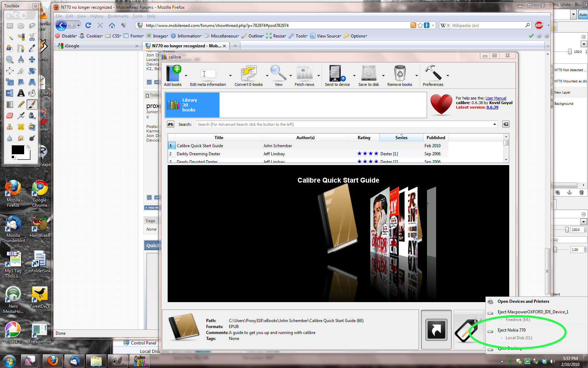This screenshot has width=588, height=368.
Task: Activate the Text tool in Toolbox
Action: [x=21, y=93]
